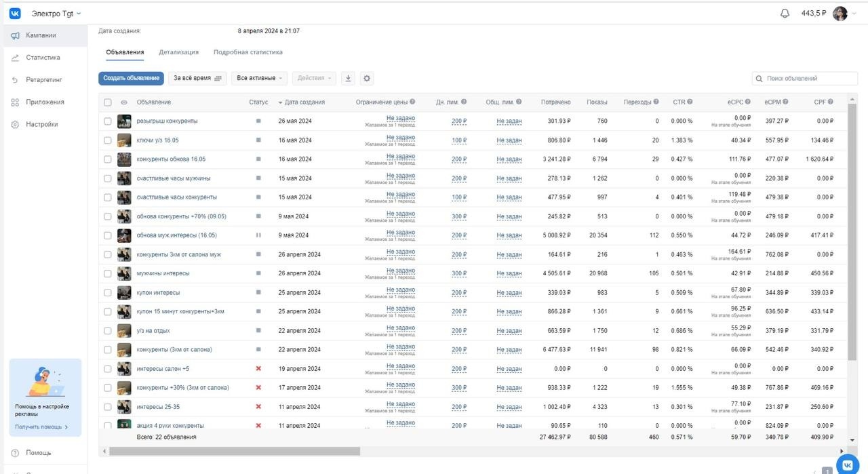This screenshot has width=868, height=474.
Task: Switch to Подробная статистика tab
Action: tap(248, 52)
